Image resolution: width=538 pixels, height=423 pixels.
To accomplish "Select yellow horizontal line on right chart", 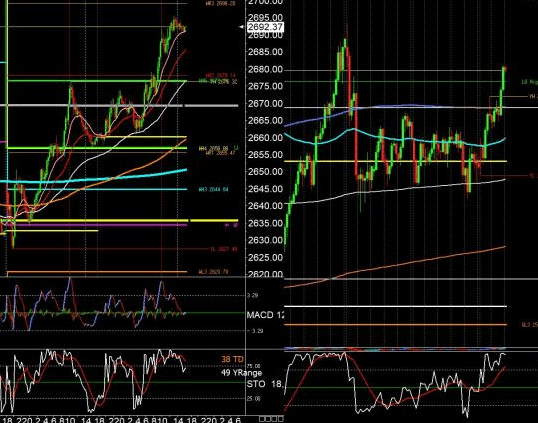I will 396,161.
